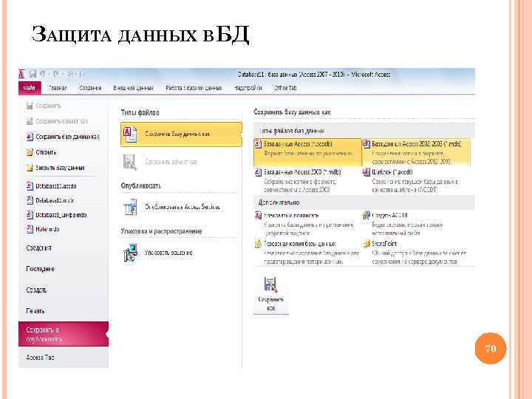The image size is (532, 399).
Task: Click the Database1_шифр.mdb file icon
Action: (x=30, y=215)
